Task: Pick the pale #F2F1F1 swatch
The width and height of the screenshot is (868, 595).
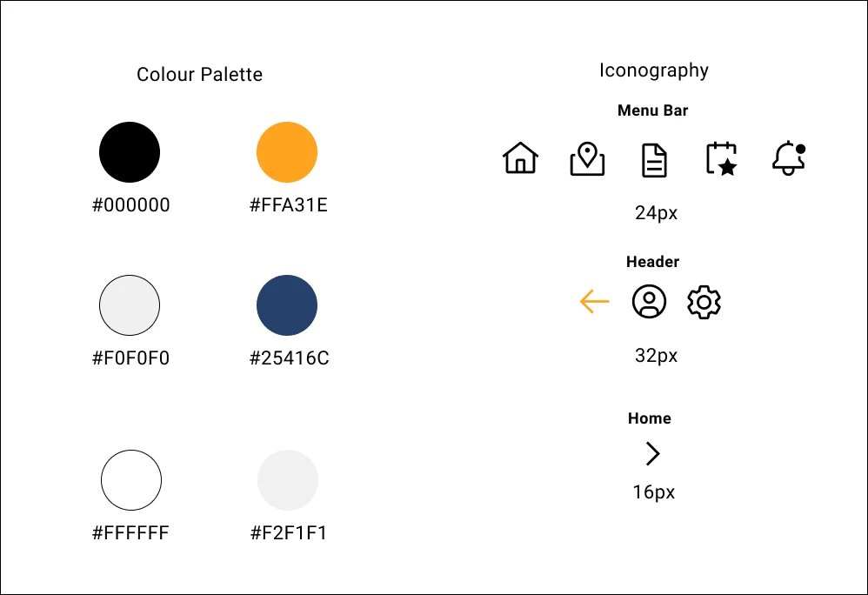Action: pyautogui.click(x=288, y=480)
